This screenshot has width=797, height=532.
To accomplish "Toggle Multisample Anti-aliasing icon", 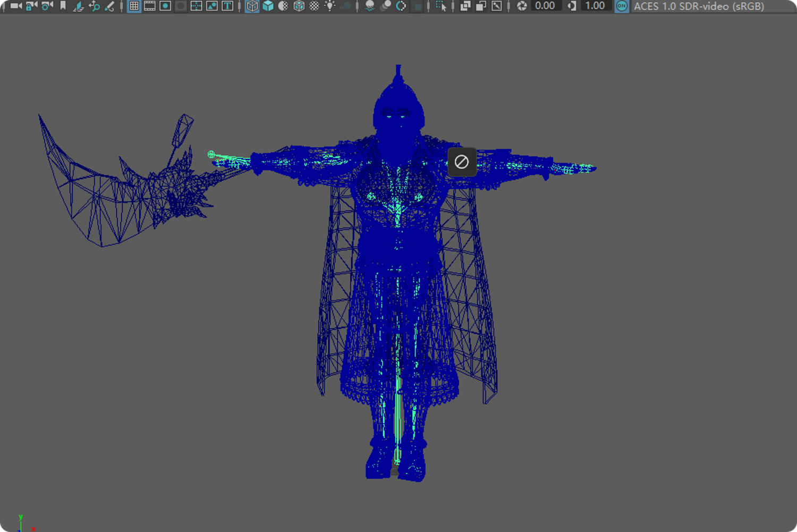I will pyautogui.click(x=401, y=6).
